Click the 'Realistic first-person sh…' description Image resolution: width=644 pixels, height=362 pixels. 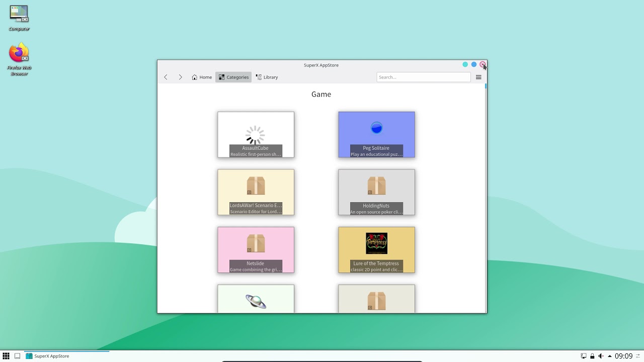[x=255, y=154]
